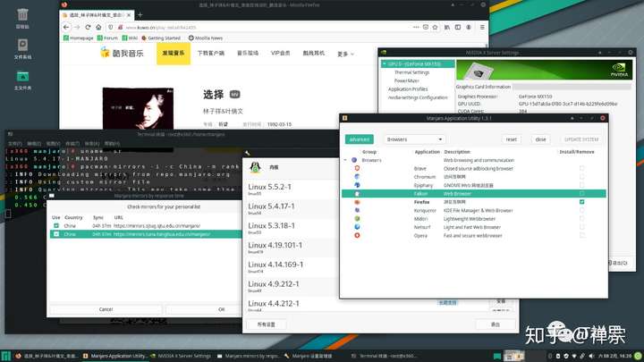Click the Advanced button
This screenshot has width=644, height=362.
tap(360, 139)
